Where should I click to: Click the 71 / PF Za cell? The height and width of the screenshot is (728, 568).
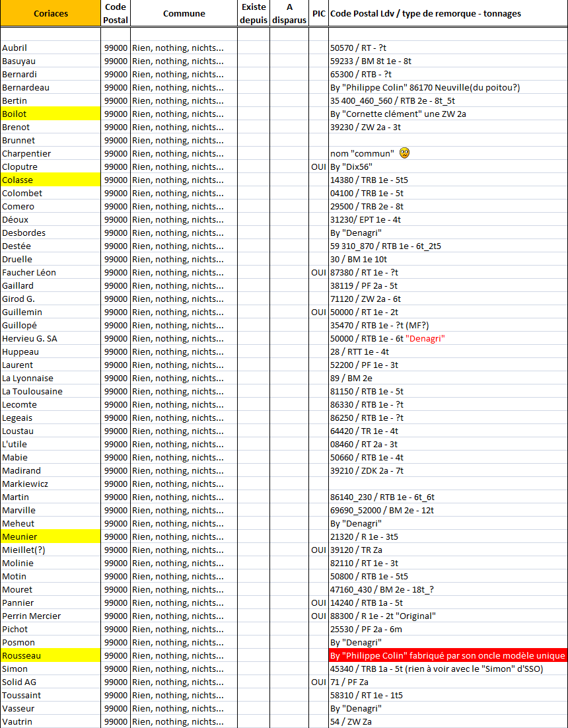(x=448, y=682)
